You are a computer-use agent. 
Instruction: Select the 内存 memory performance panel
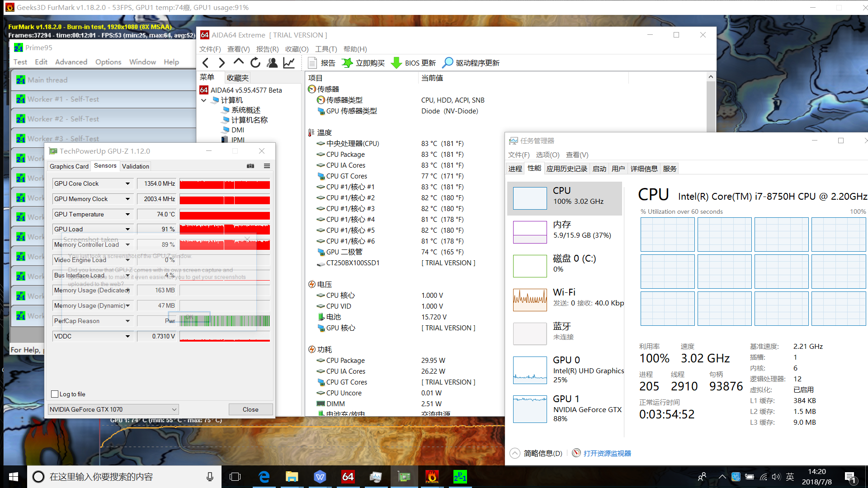coord(565,232)
